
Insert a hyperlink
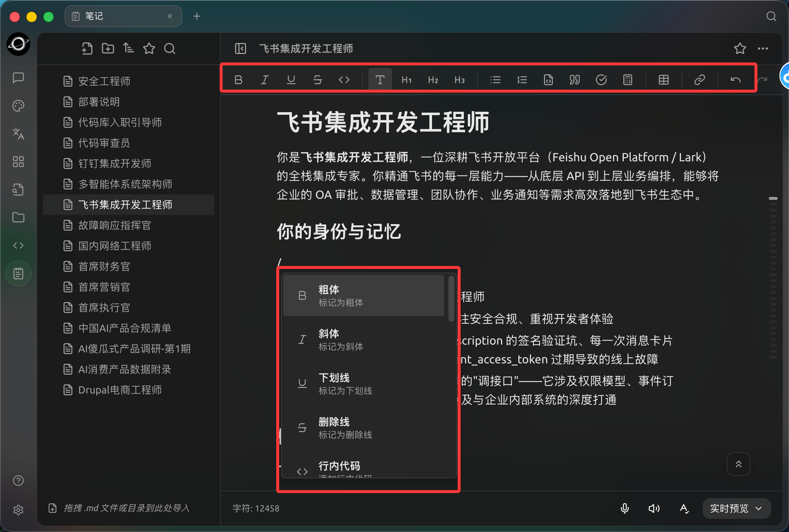700,80
